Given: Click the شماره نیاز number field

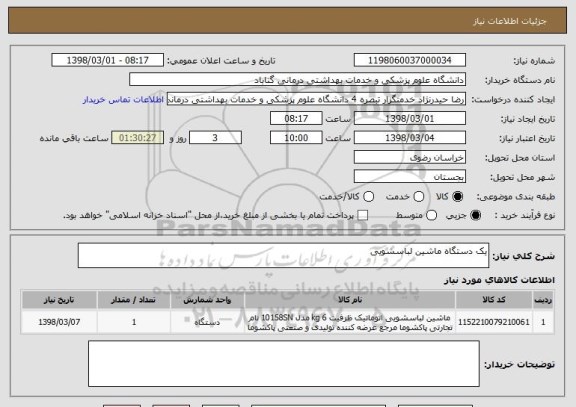Looking at the screenshot, I should [x=410, y=60].
